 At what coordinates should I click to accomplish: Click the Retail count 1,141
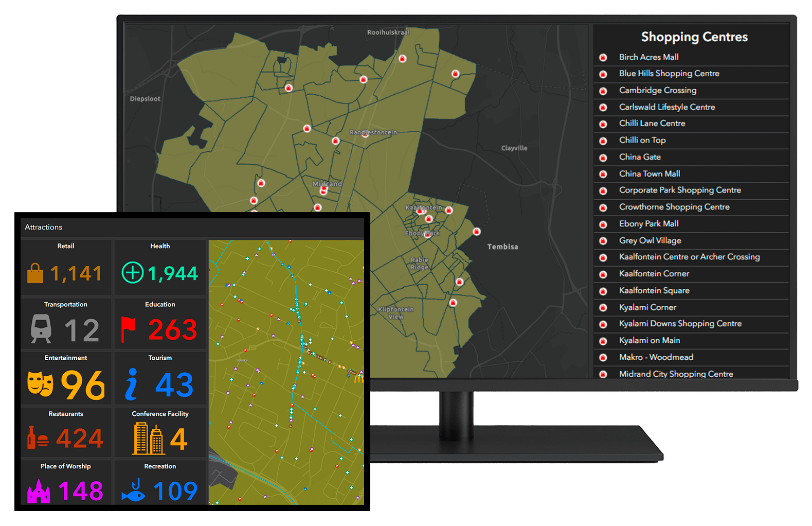(x=76, y=273)
